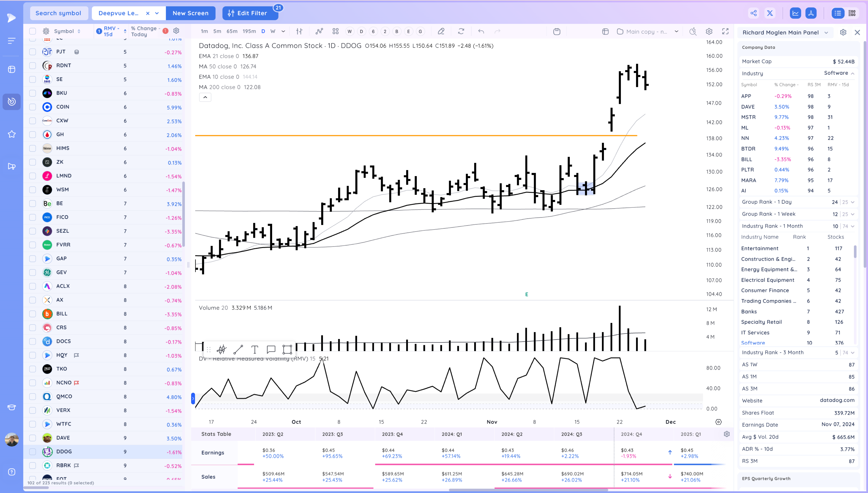Expand more timeframes dropdown after W

click(x=283, y=31)
